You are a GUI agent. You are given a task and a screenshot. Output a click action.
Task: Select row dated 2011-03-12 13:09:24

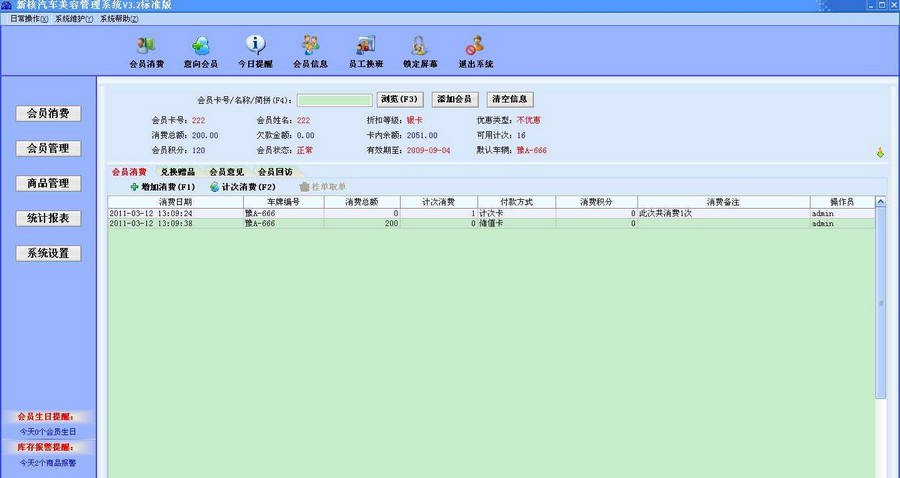491,213
